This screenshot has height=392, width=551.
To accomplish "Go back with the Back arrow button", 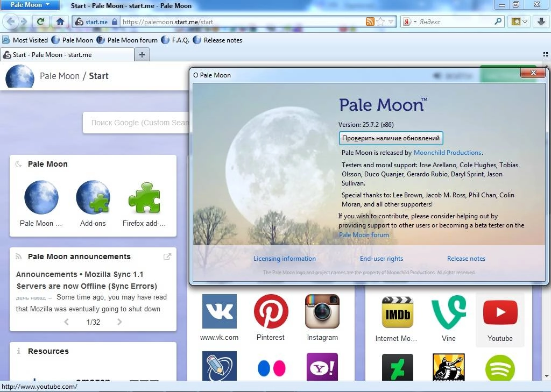I will pyautogui.click(x=11, y=22).
